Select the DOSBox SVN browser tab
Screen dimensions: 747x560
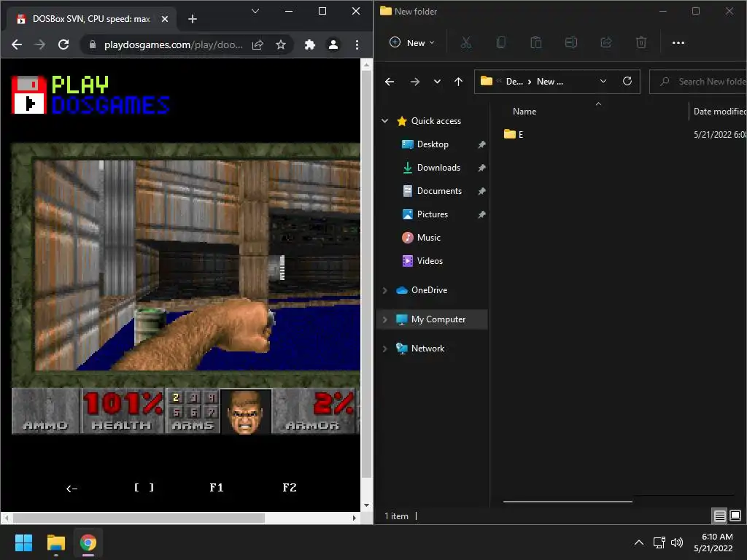[91, 19]
